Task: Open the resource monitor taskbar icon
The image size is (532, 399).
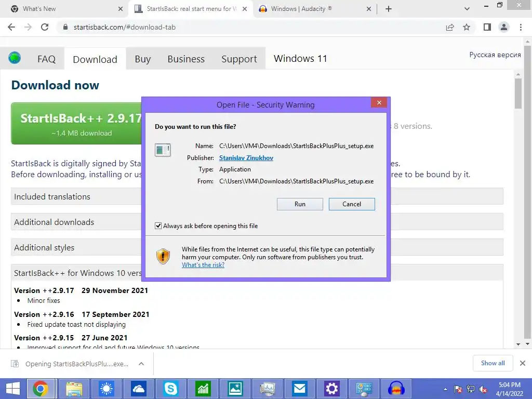Action: click(268, 389)
